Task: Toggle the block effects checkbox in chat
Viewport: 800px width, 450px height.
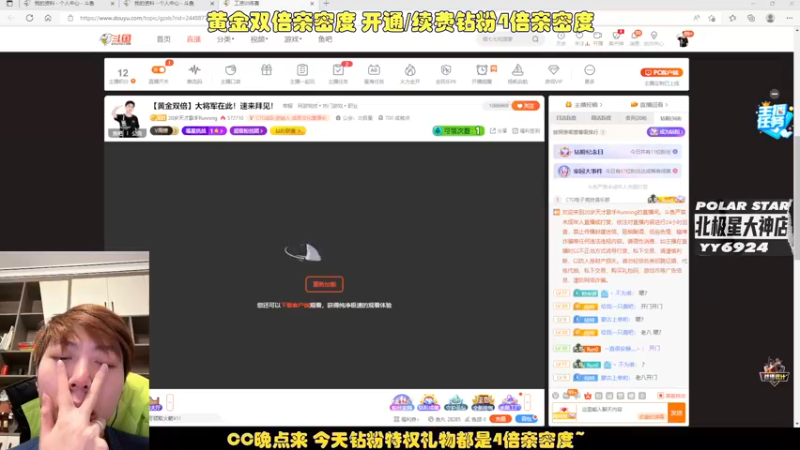Action: (660, 395)
